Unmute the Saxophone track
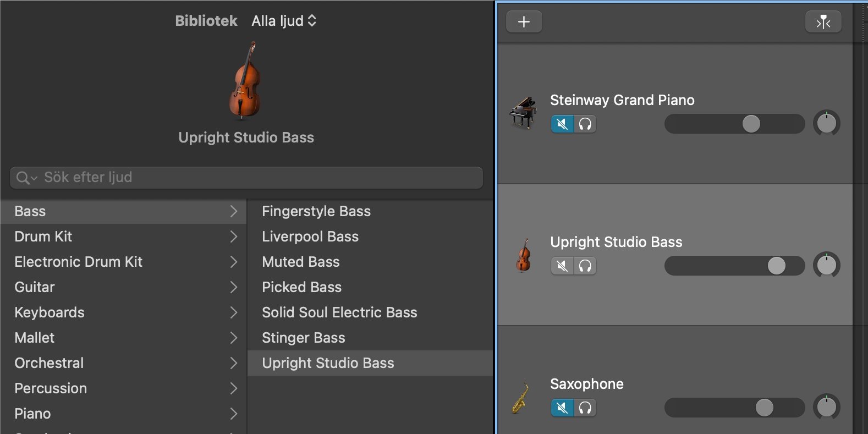This screenshot has width=868, height=434. 562,408
